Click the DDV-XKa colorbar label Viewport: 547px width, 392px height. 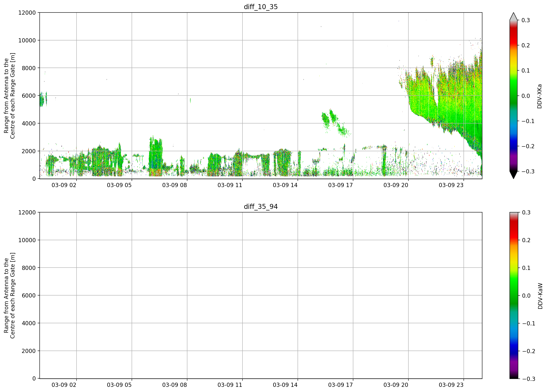click(539, 96)
